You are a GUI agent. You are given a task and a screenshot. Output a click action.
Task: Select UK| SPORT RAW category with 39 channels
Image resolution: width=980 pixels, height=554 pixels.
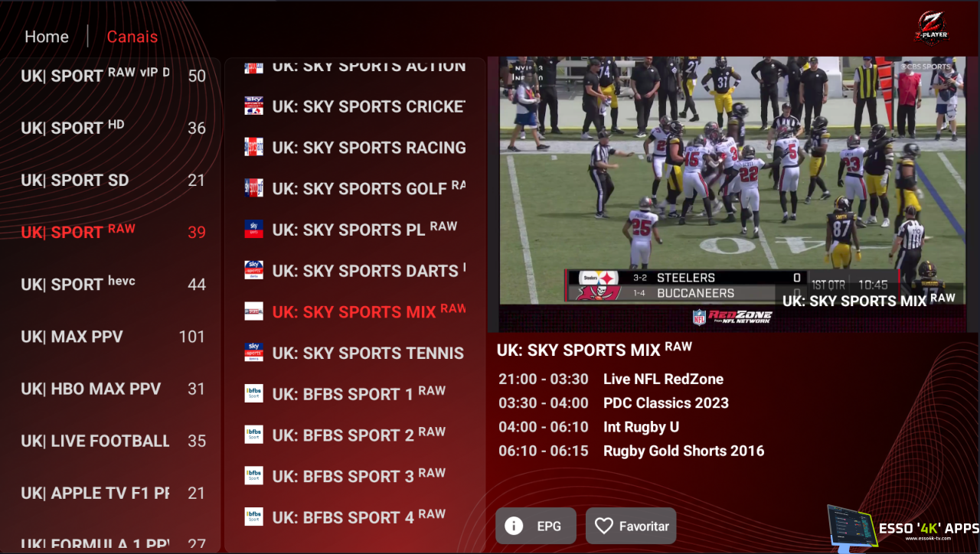(113, 232)
